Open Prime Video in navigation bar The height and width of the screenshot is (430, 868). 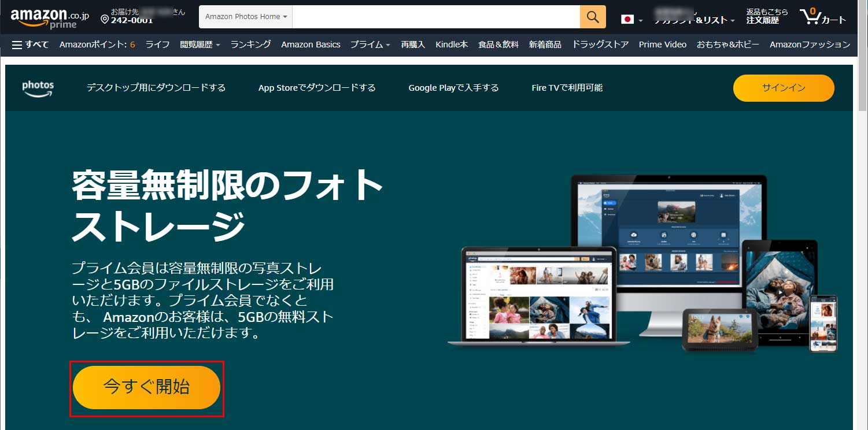(x=662, y=45)
